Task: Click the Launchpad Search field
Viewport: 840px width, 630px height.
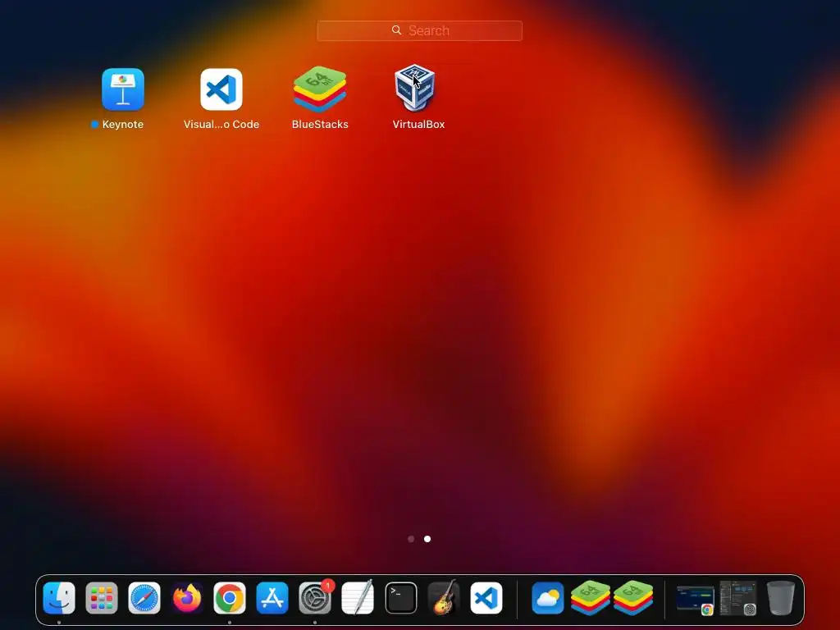Action: tap(419, 30)
